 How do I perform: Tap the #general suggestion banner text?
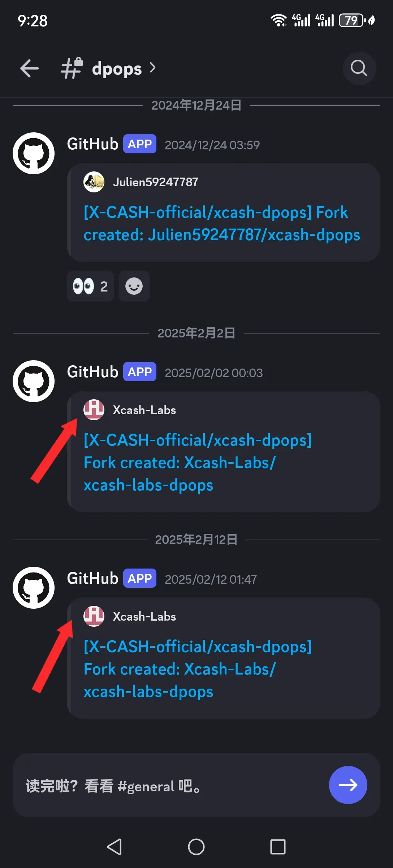[113, 786]
